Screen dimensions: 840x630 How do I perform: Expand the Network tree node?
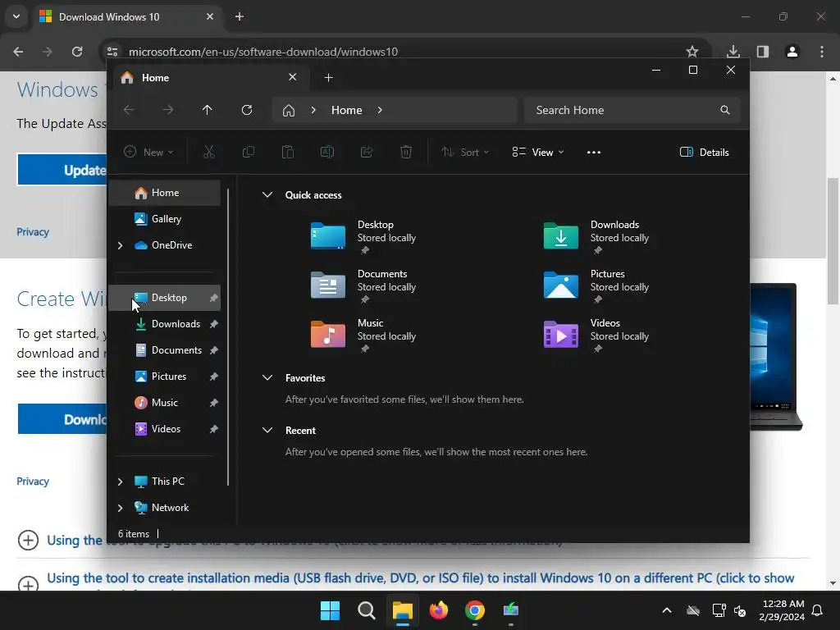coord(120,508)
